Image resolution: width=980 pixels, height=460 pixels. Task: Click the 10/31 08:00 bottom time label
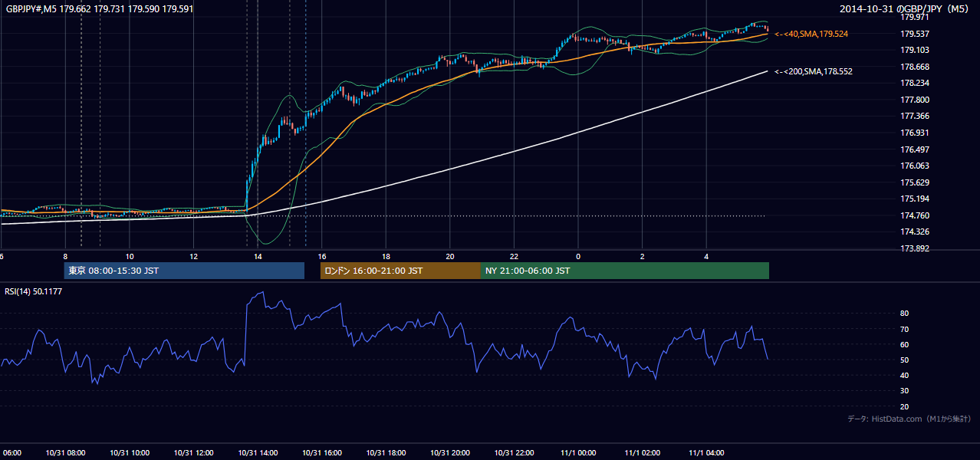[x=66, y=452]
